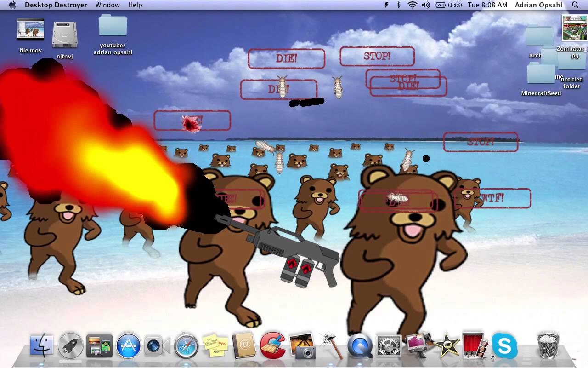Open the Help menu
This screenshot has height=368, width=588.
click(135, 5)
